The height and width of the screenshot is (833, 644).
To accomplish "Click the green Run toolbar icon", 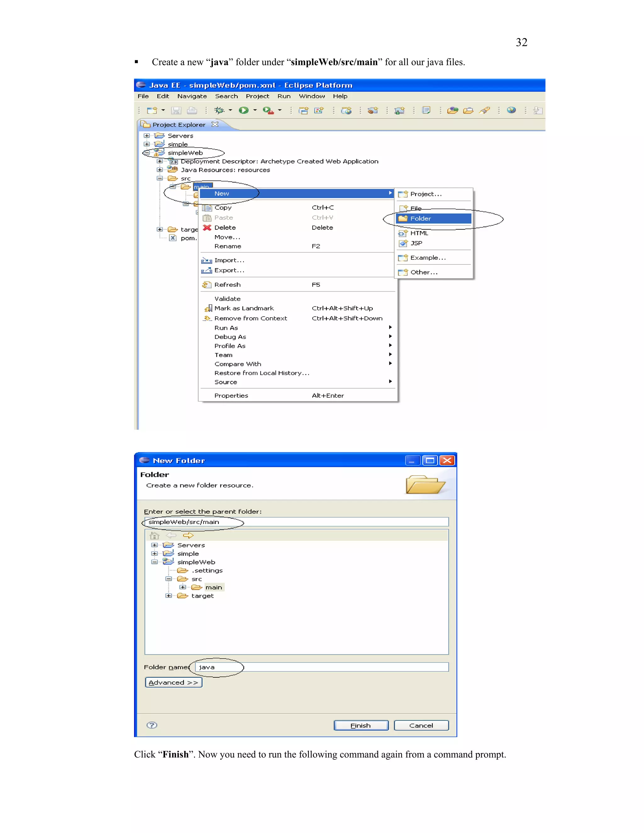I will point(243,111).
